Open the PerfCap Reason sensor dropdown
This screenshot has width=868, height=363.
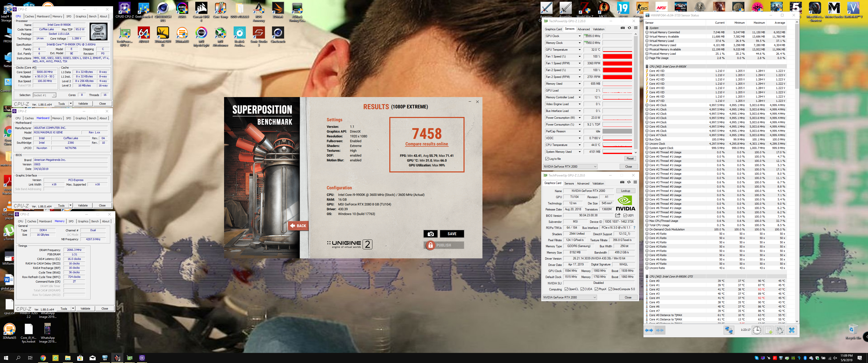580,131
